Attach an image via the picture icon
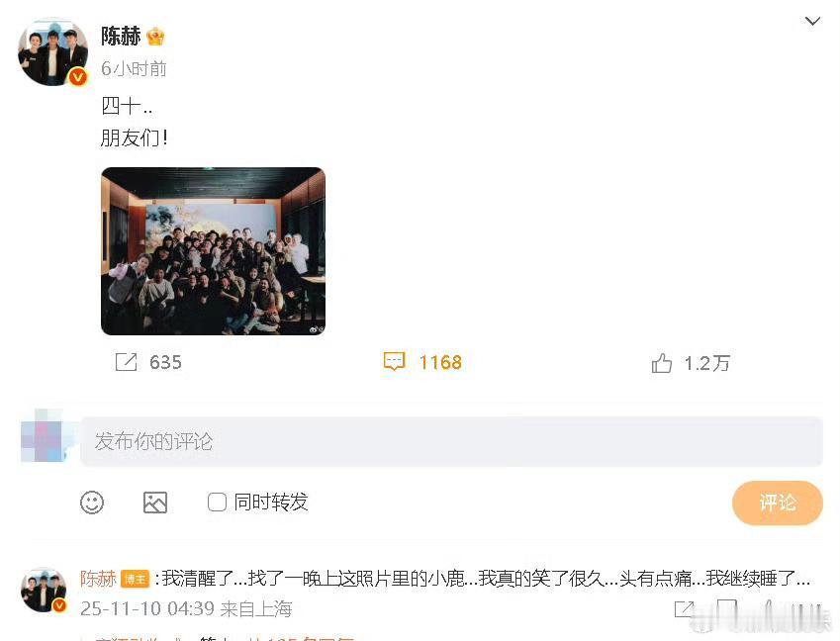 click(155, 503)
